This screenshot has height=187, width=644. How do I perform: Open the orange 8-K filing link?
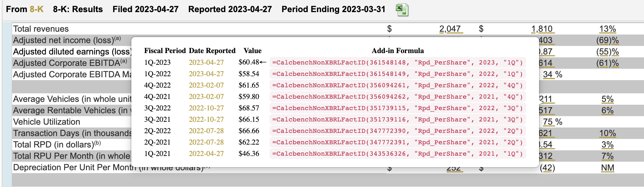point(36,9)
